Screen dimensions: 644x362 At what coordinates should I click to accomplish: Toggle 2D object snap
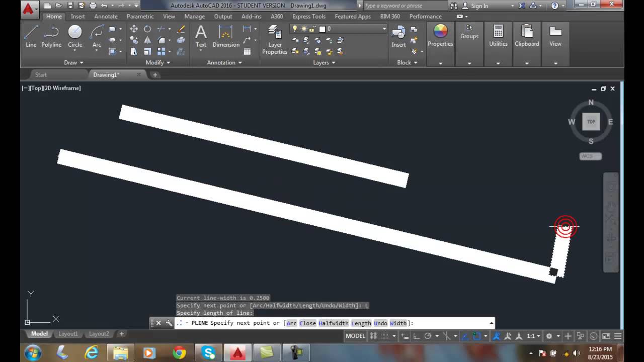[x=477, y=336]
